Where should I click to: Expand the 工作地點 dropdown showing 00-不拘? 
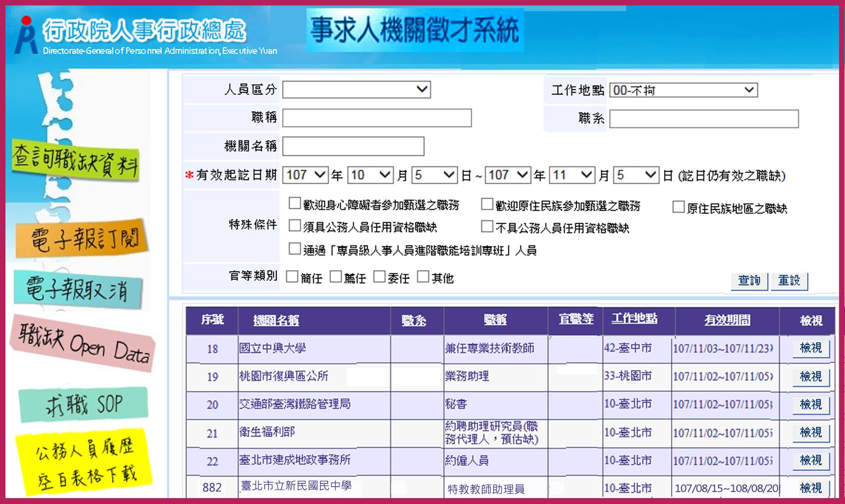point(684,90)
